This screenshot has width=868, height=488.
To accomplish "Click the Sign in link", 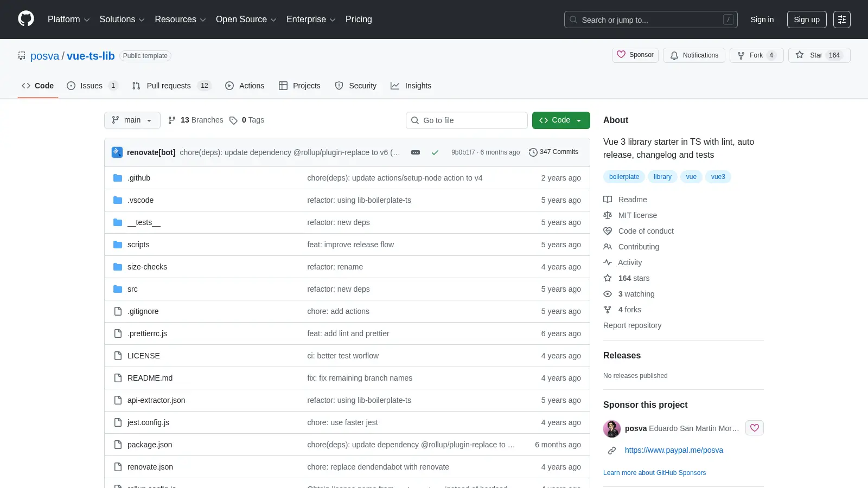I will [x=762, y=20].
